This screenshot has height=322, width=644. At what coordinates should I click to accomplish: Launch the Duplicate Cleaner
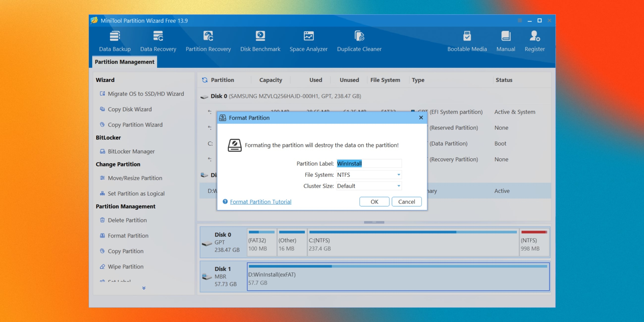click(x=359, y=42)
